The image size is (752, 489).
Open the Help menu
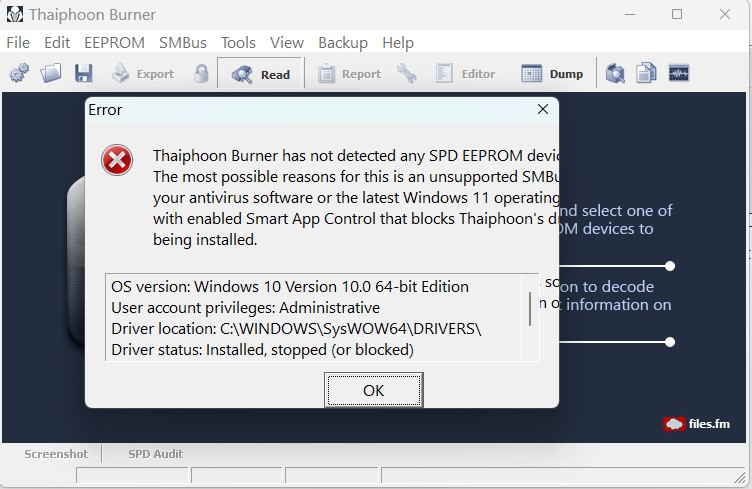tap(398, 43)
